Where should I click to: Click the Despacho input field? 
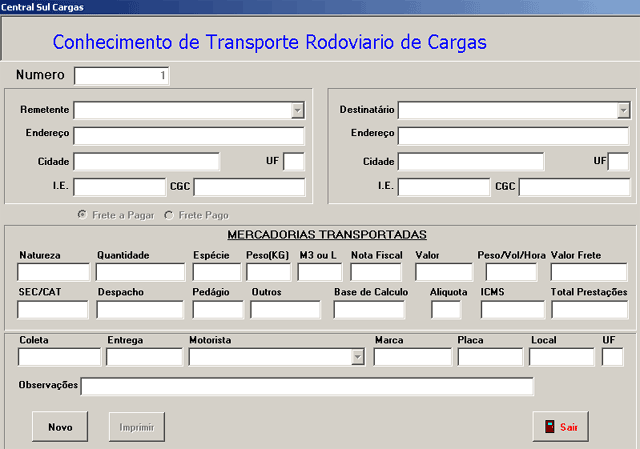point(140,310)
